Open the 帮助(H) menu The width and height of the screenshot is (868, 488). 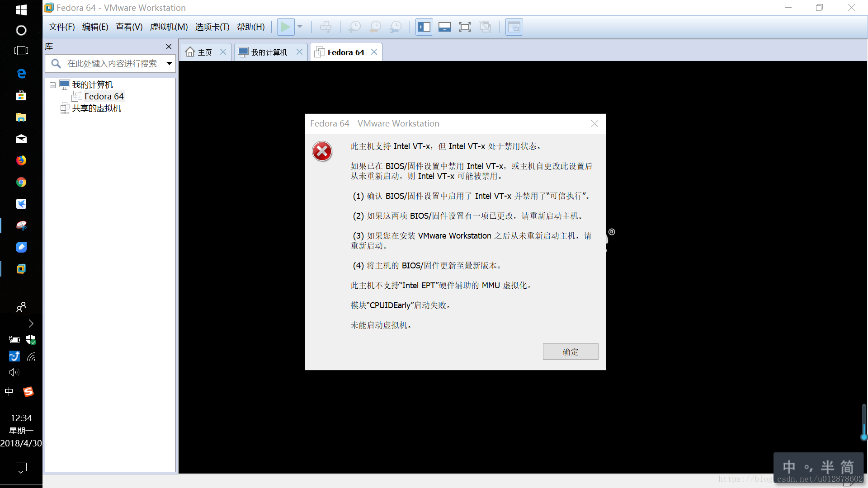pyautogui.click(x=251, y=27)
